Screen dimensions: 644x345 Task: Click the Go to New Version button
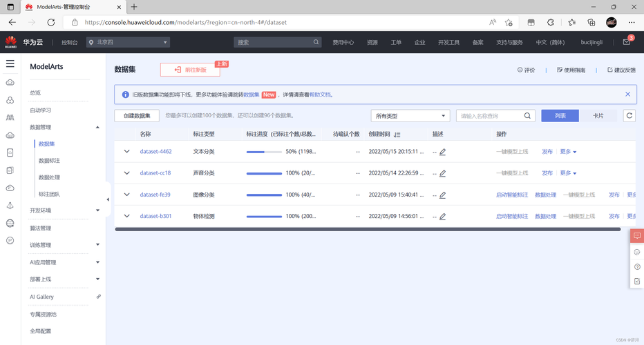tap(190, 70)
